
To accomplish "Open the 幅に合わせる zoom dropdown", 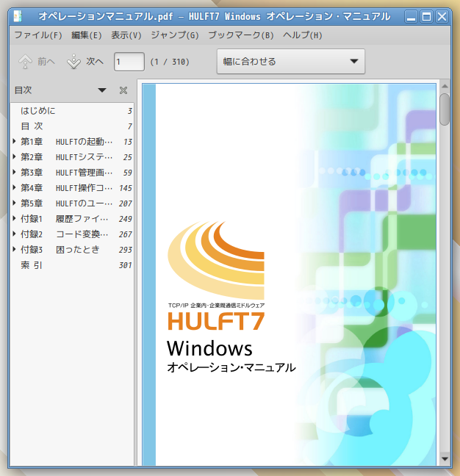I will tap(290, 61).
